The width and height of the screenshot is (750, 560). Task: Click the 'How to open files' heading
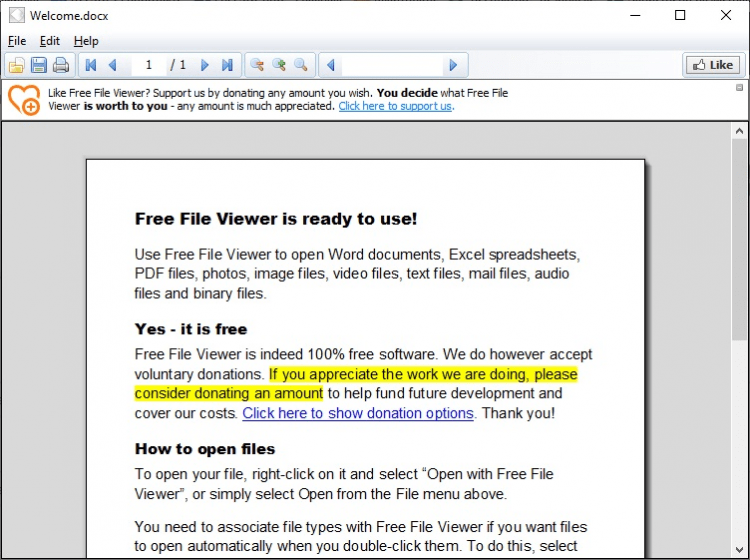[x=205, y=449]
